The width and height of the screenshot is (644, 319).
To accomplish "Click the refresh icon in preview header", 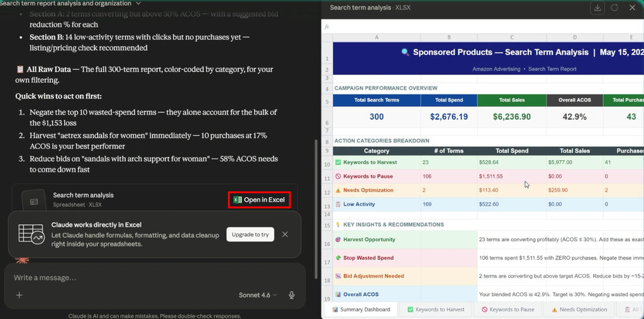I will (x=614, y=8).
